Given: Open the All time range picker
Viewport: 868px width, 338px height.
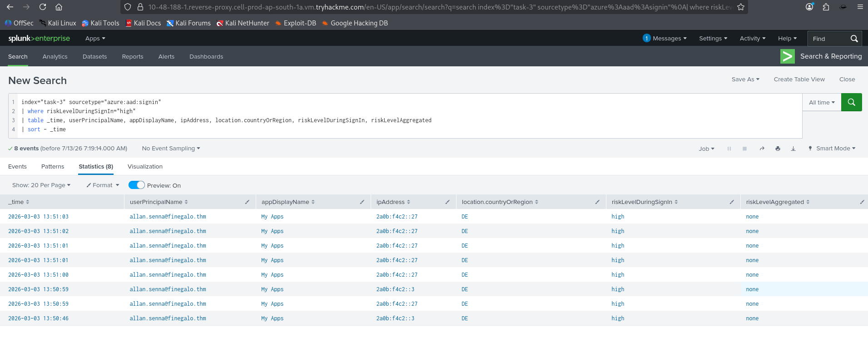Looking at the screenshot, I should click(x=822, y=102).
